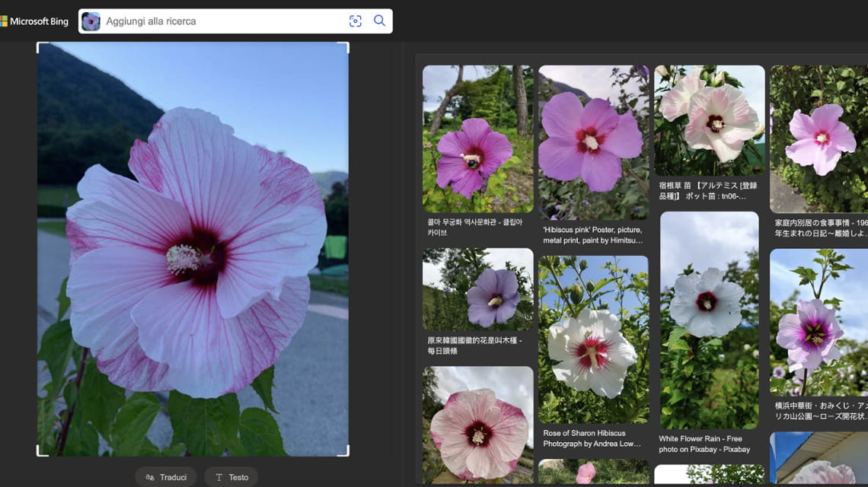Open visual search camera icon in search box

[x=355, y=21]
